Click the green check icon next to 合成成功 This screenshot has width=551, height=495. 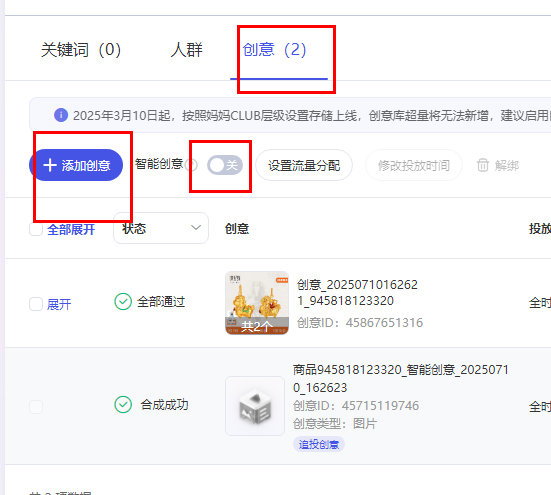[x=123, y=405]
